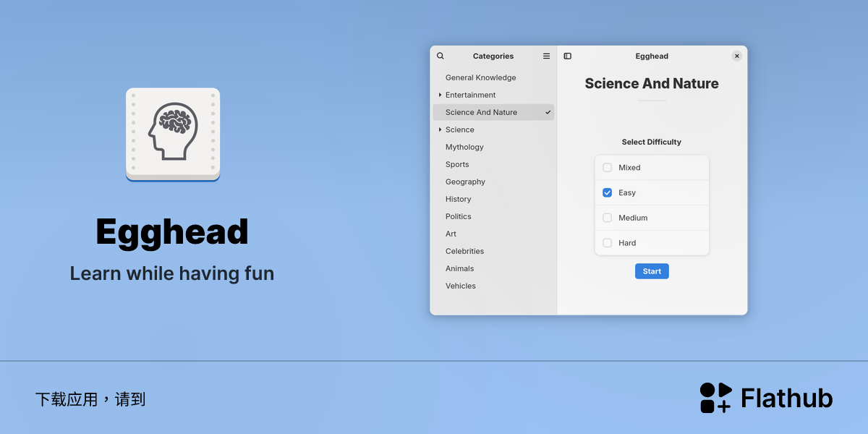Expand the Entertainment category arrow
Viewport: 868px width, 434px height.
[x=440, y=95]
